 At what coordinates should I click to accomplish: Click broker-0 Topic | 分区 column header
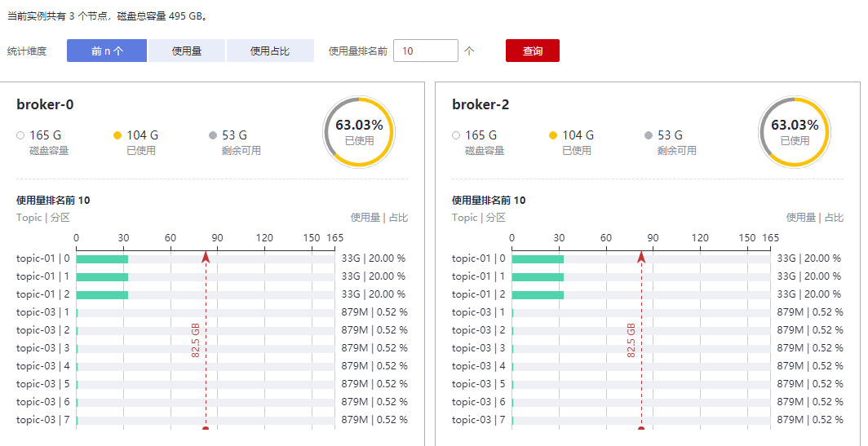click(x=43, y=218)
